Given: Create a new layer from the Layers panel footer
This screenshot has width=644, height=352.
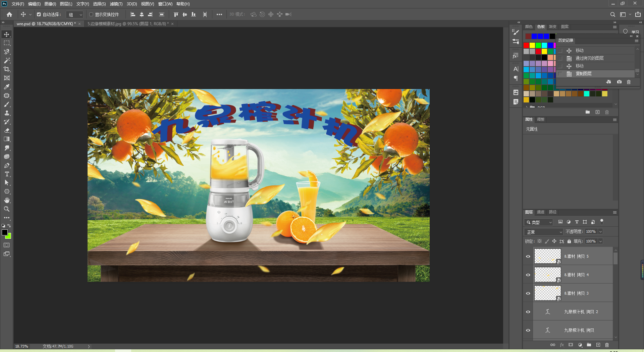Looking at the screenshot, I should (x=598, y=345).
